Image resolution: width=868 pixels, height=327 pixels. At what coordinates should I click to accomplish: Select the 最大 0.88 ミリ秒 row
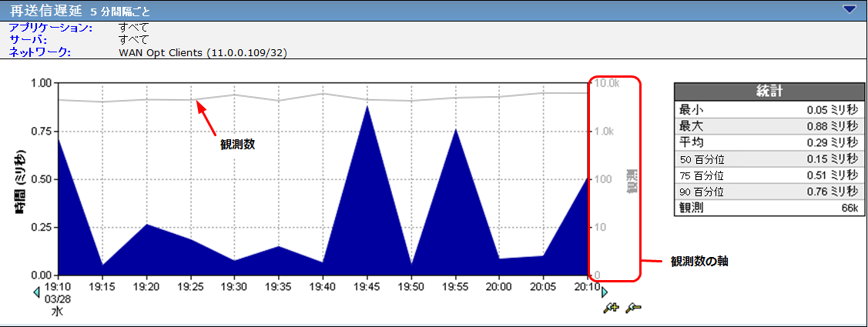pyautogui.click(x=769, y=125)
